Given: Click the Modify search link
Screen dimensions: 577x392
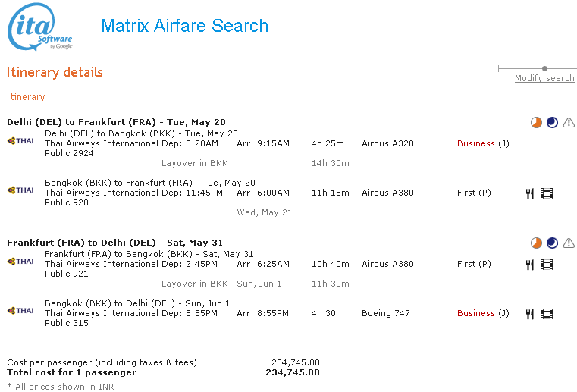Looking at the screenshot, I should 544,78.
